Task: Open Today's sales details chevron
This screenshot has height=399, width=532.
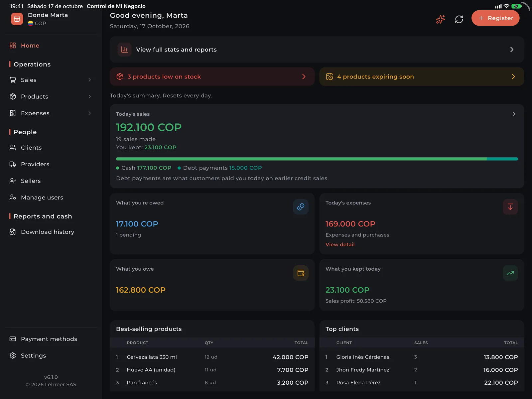Action: [x=514, y=114]
